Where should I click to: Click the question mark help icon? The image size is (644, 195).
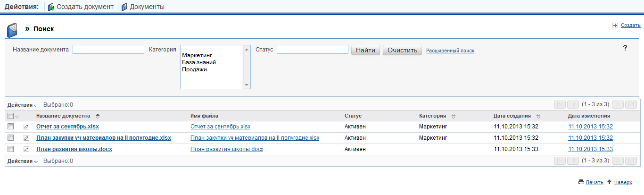(625, 48)
